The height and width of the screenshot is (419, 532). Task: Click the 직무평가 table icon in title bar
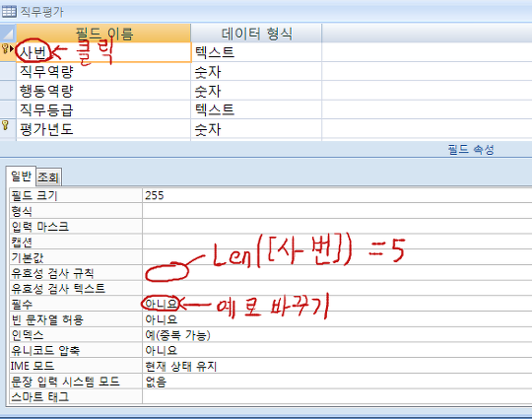[x=9, y=12]
